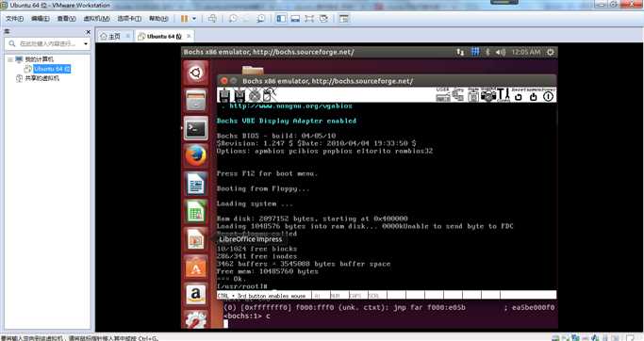Viewport: 644px width, 341px height.
Task: Open the 12:05 AM clock menu
Action: point(526,52)
